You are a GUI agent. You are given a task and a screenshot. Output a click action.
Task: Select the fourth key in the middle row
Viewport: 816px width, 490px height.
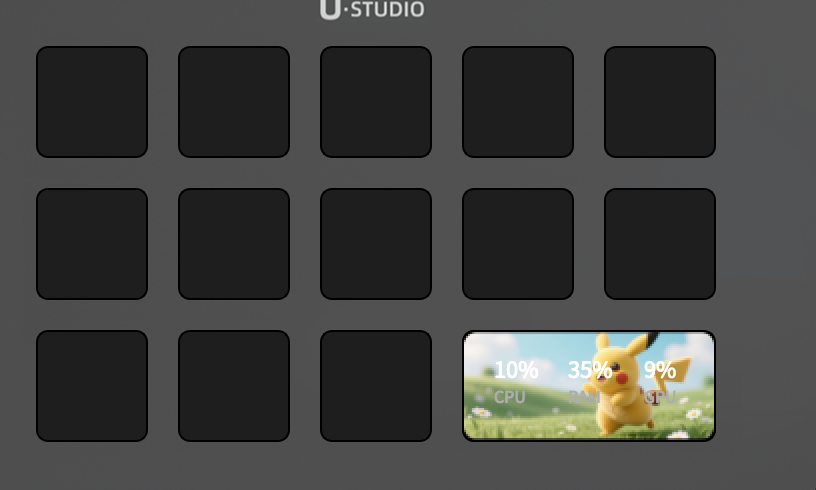(x=518, y=244)
